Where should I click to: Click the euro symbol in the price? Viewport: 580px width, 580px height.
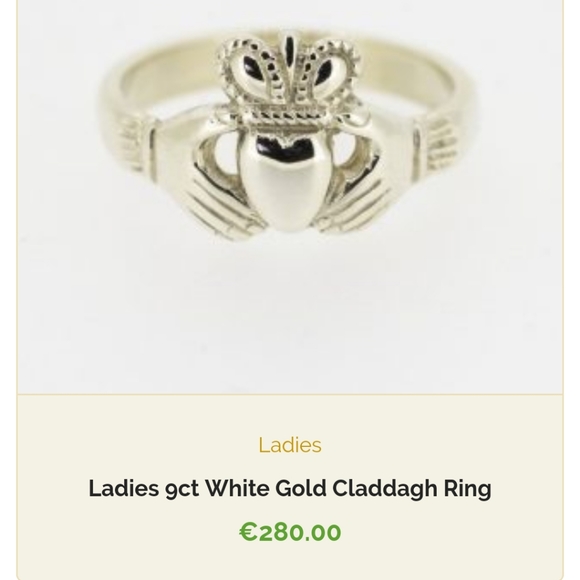point(248,532)
